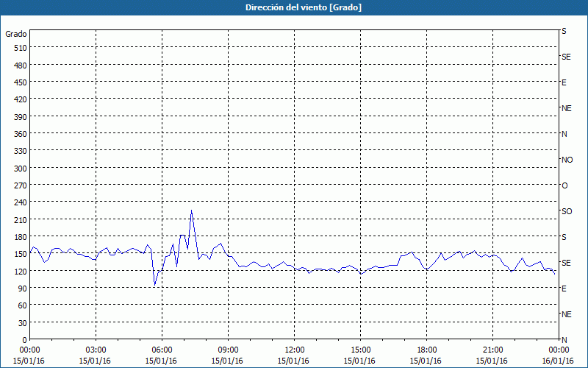
Task: Click the "SO" compass label on right axis
Action: (567, 211)
